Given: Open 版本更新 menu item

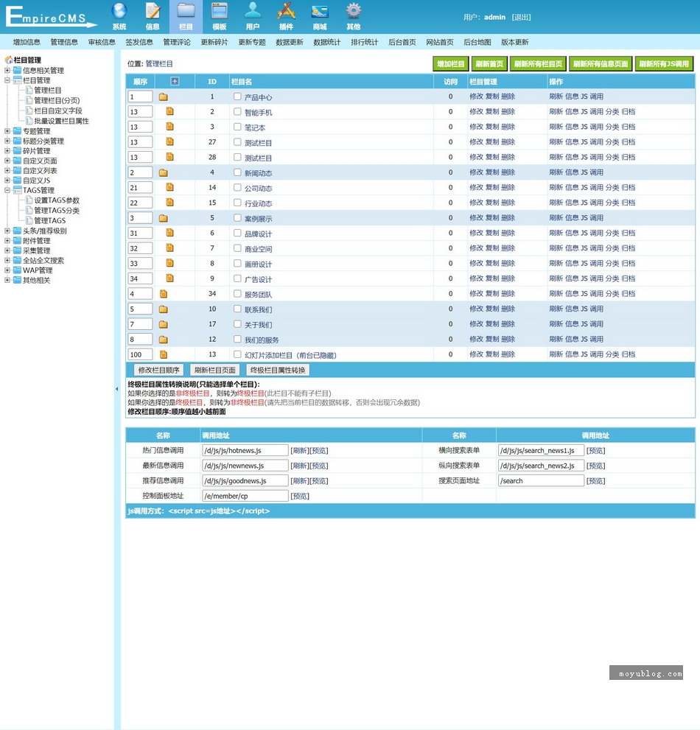Looking at the screenshot, I should click(514, 42).
